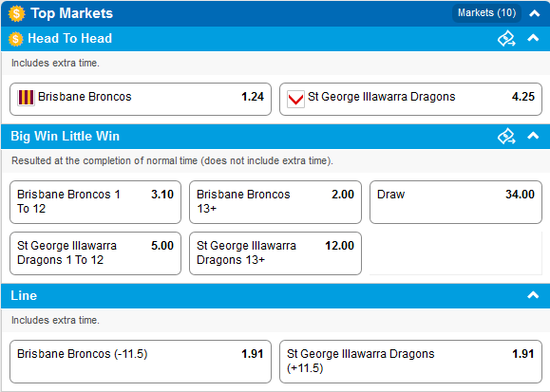The width and height of the screenshot is (550, 392).
Task: Pick Brisbane Broncos 13+ at 2.00
Action: 275,202
